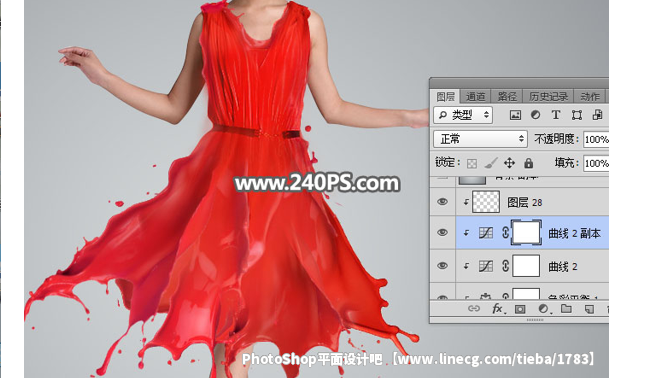Image resolution: width=650 pixels, height=378 pixels.
Task: Hide the 曲线 2 副本 layer
Action: point(442,232)
